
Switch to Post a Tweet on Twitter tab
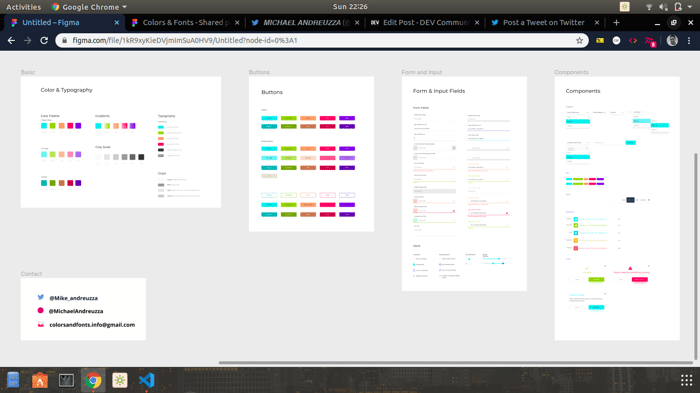click(x=543, y=22)
